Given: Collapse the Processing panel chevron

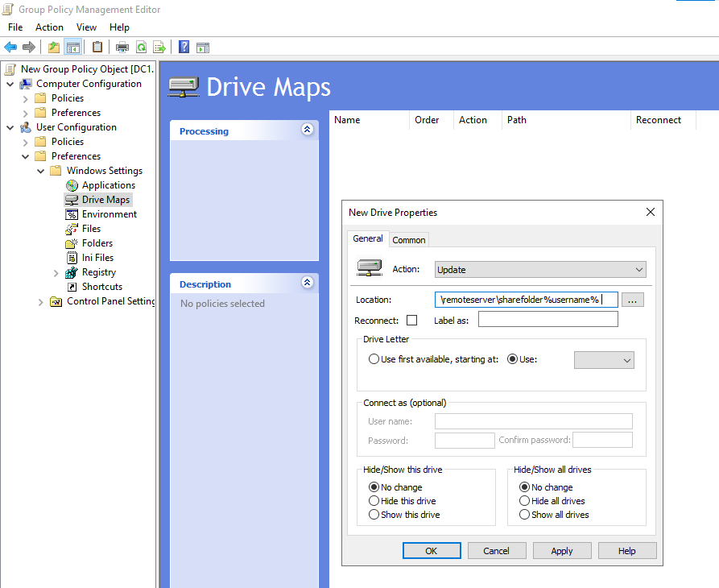Looking at the screenshot, I should point(308,130).
